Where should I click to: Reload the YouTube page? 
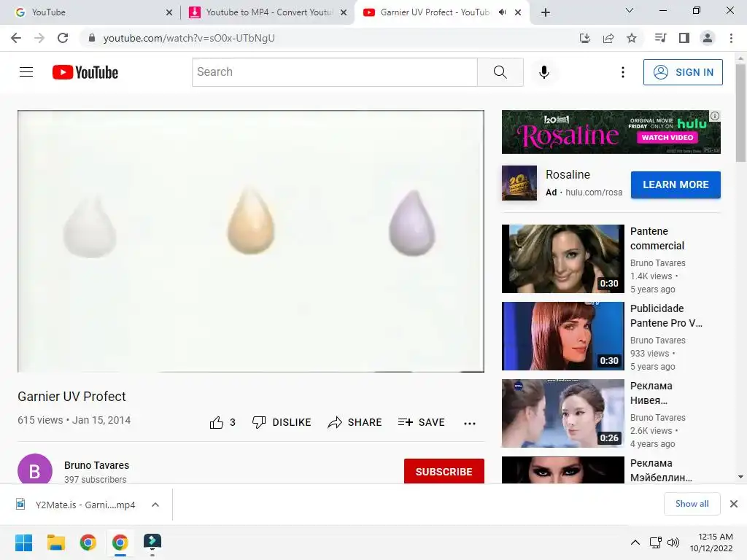pyautogui.click(x=63, y=38)
